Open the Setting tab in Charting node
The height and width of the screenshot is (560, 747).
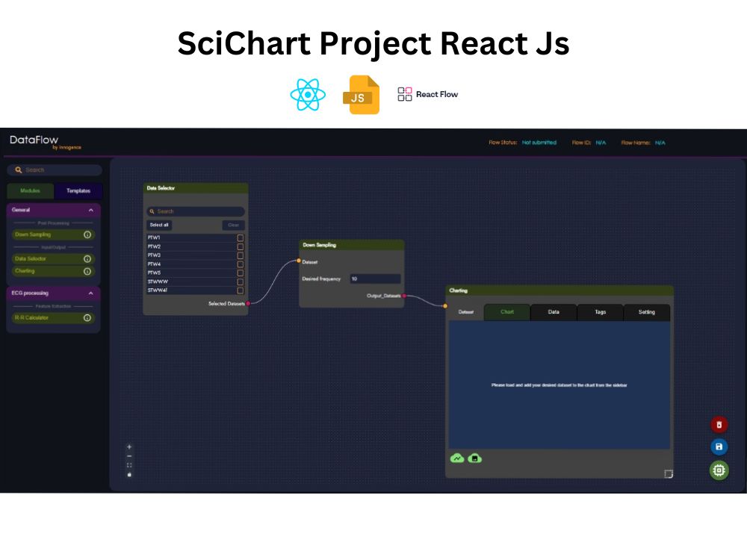pos(646,312)
